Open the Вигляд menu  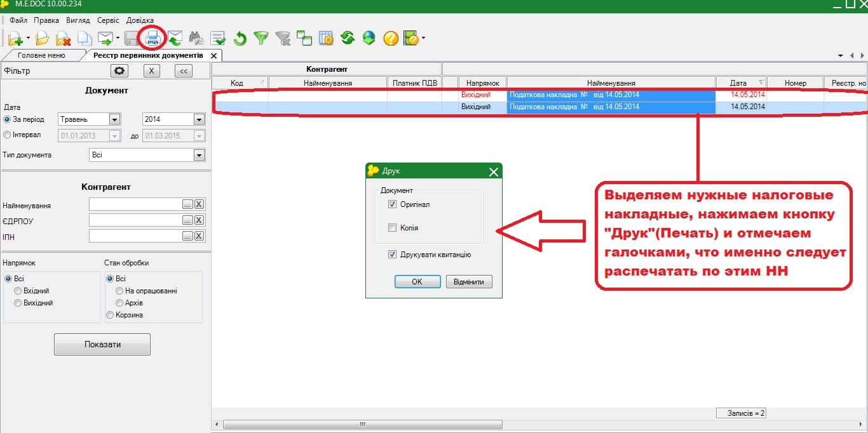tap(78, 20)
